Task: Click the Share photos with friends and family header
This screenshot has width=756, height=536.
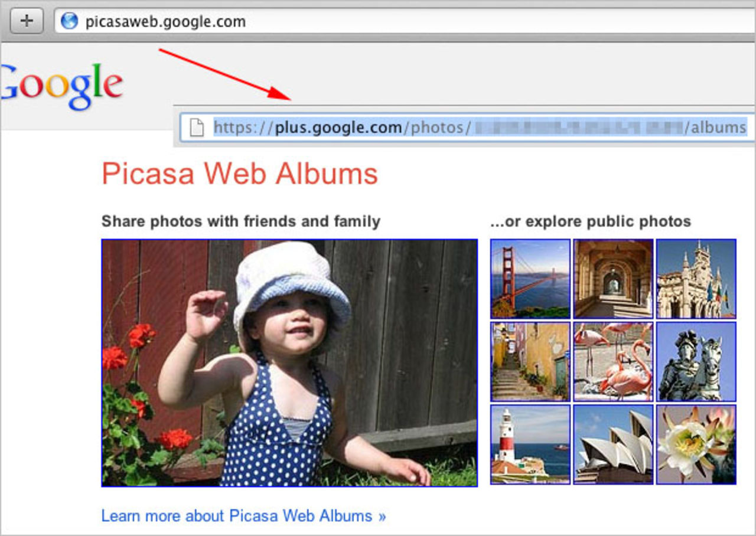Action: (240, 221)
